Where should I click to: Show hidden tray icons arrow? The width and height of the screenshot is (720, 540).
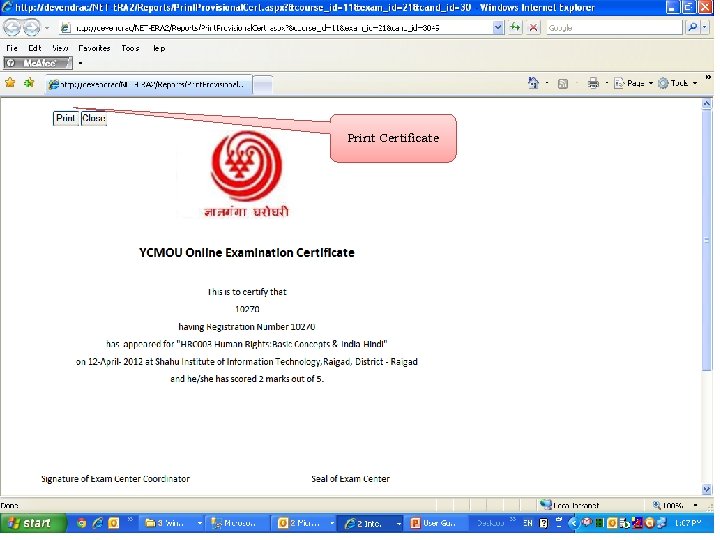[x=573, y=523]
